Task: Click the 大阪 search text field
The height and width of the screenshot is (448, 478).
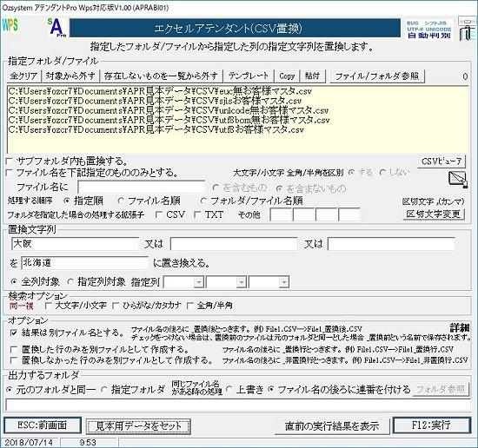Action: [75, 244]
